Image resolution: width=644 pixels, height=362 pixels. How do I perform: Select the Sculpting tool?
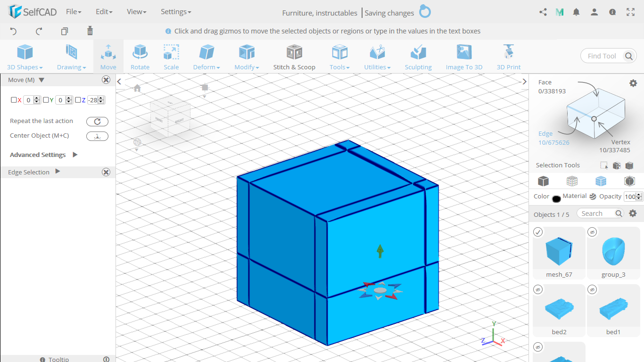(418, 57)
